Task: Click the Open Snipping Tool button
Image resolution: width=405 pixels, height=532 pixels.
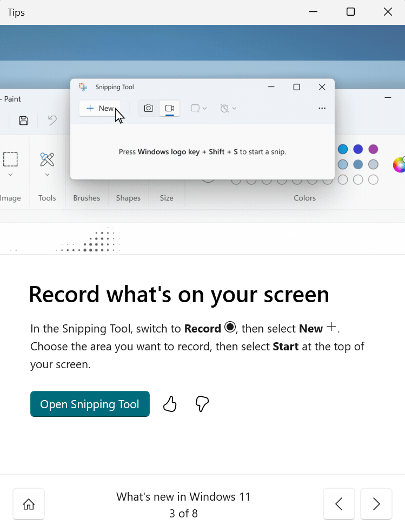Action: coord(90,404)
